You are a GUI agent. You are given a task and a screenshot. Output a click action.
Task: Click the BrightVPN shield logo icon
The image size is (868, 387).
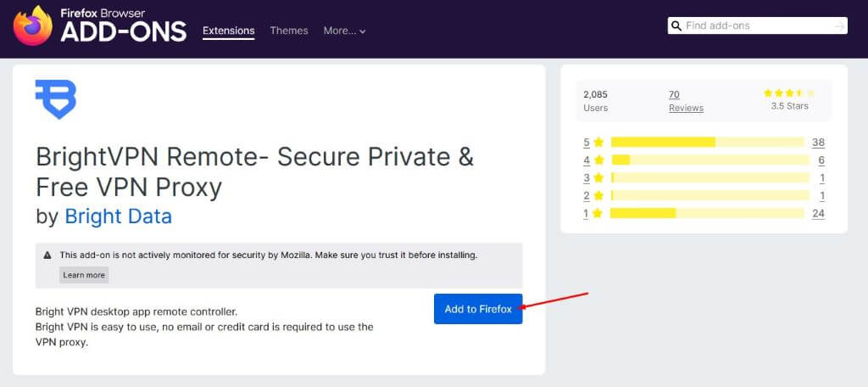point(55,99)
